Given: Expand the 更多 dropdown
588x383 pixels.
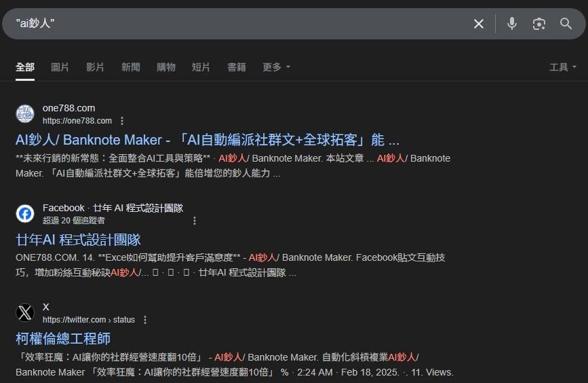Looking at the screenshot, I should pos(277,67).
